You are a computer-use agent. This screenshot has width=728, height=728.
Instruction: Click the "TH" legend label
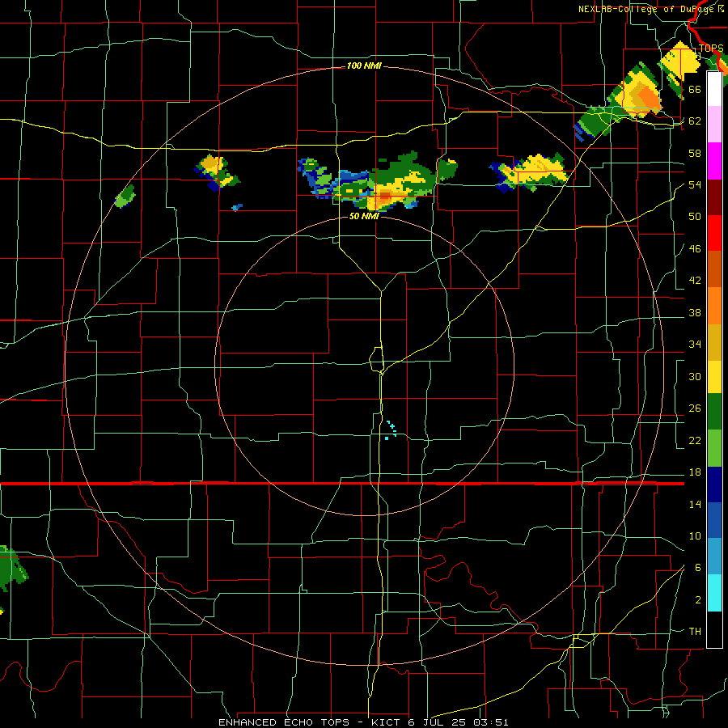695,632
